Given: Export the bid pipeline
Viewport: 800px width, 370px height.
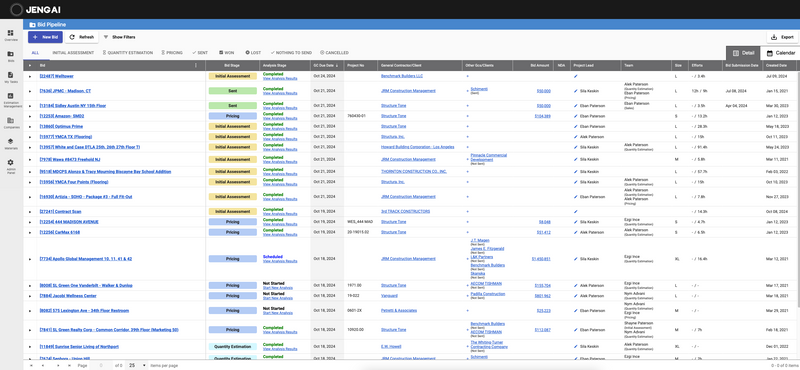Looking at the screenshot, I should coord(782,37).
